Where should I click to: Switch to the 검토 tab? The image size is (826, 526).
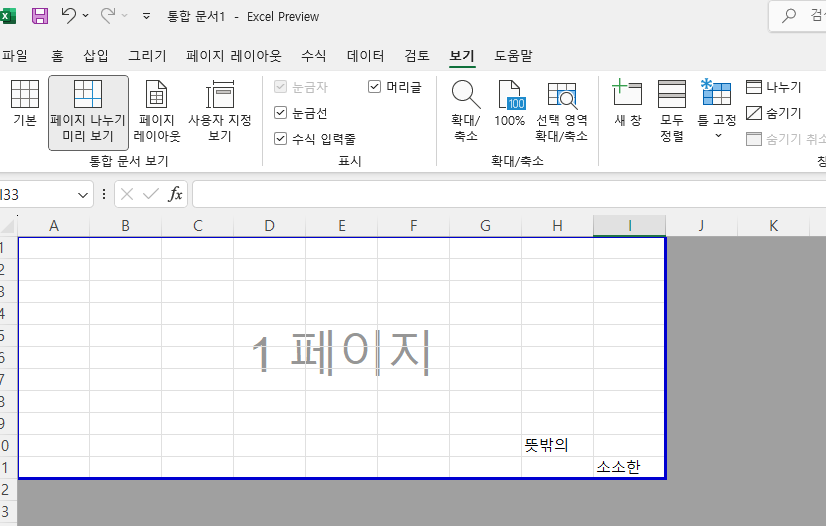tap(417, 55)
